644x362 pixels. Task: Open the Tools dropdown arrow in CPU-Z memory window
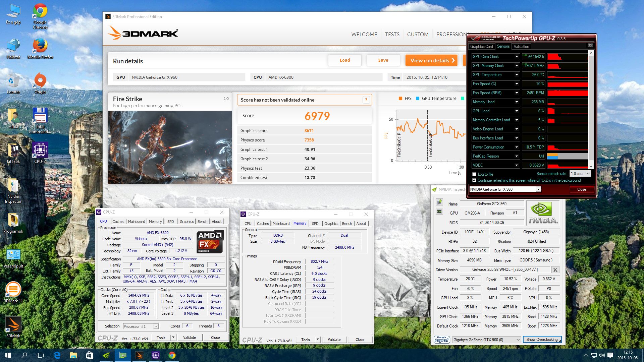click(x=318, y=340)
